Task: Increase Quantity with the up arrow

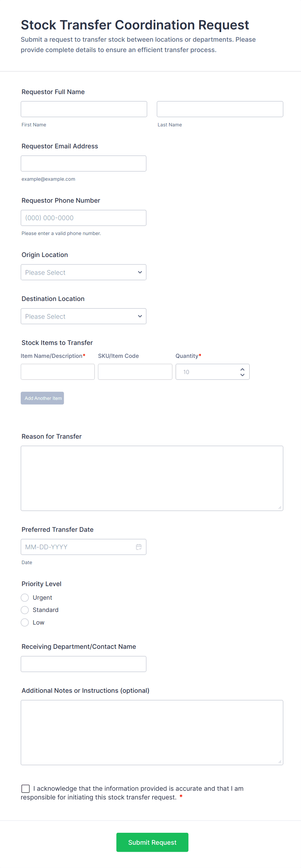Action: coord(242,369)
